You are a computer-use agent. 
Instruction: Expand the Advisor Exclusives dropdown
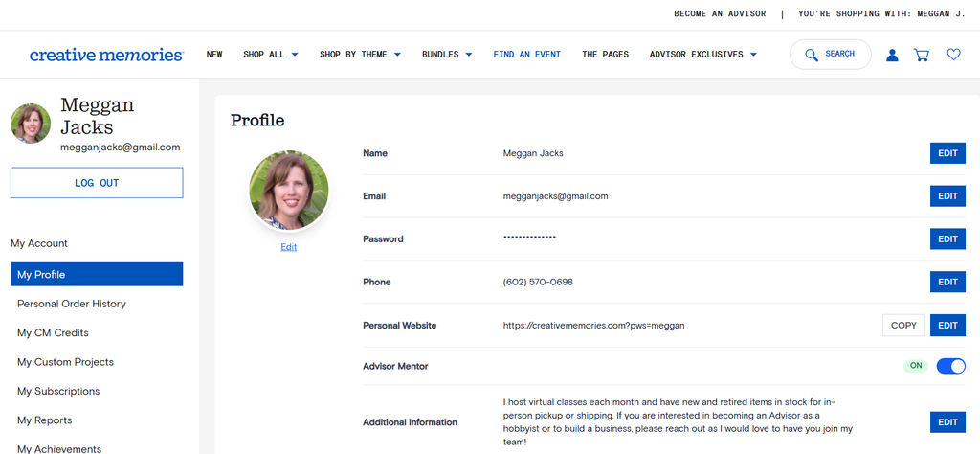tap(703, 55)
